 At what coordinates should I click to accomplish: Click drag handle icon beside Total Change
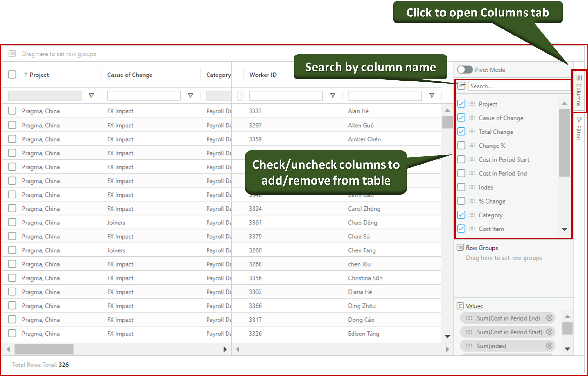pyautogui.click(x=472, y=132)
